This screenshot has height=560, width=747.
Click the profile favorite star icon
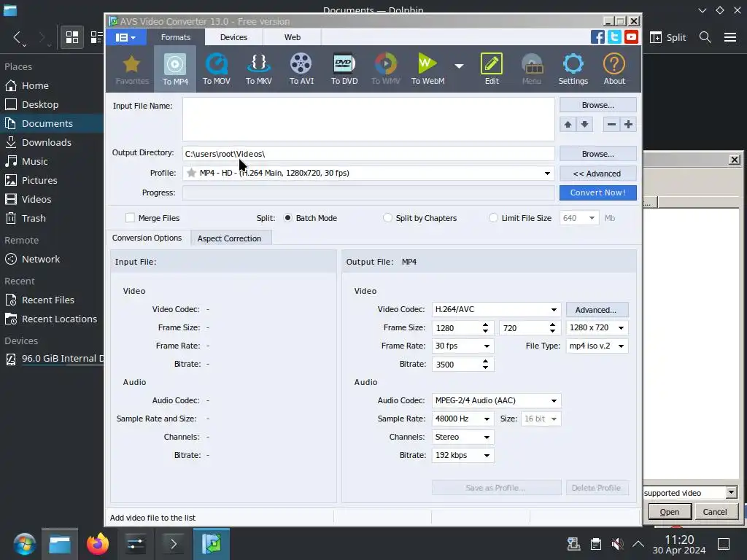(x=191, y=173)
